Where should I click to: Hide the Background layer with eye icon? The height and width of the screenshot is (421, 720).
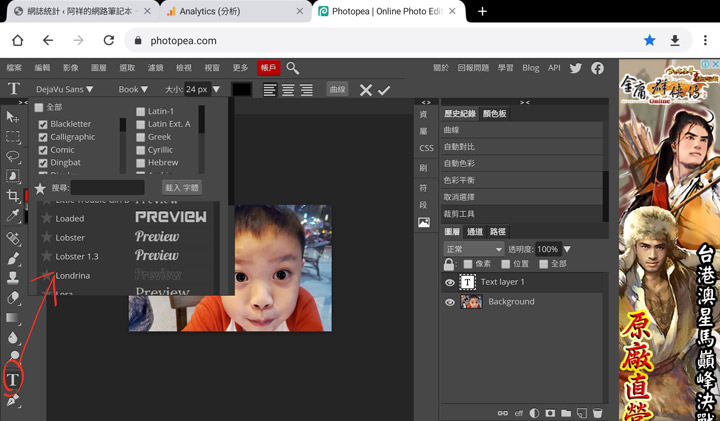450,302
